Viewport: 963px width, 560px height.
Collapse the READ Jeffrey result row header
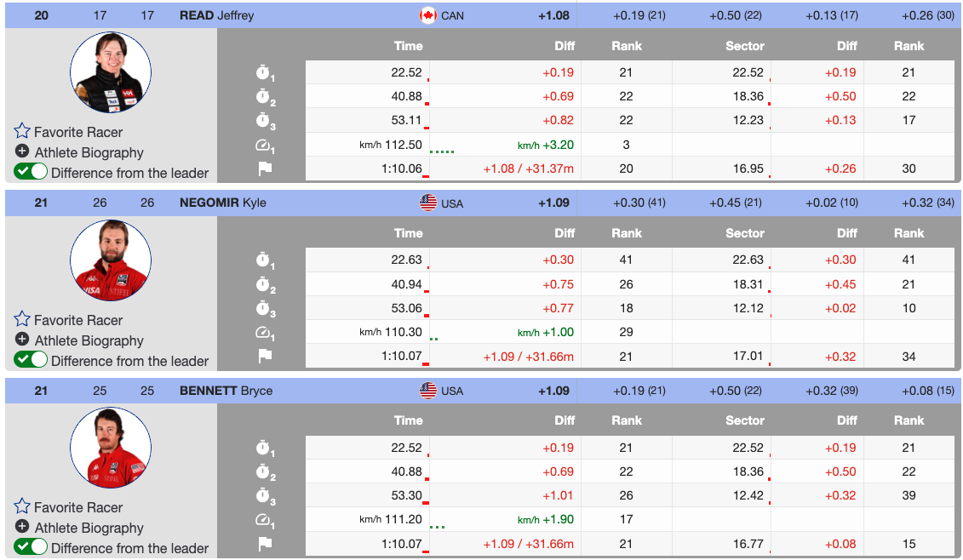(216, 15)
